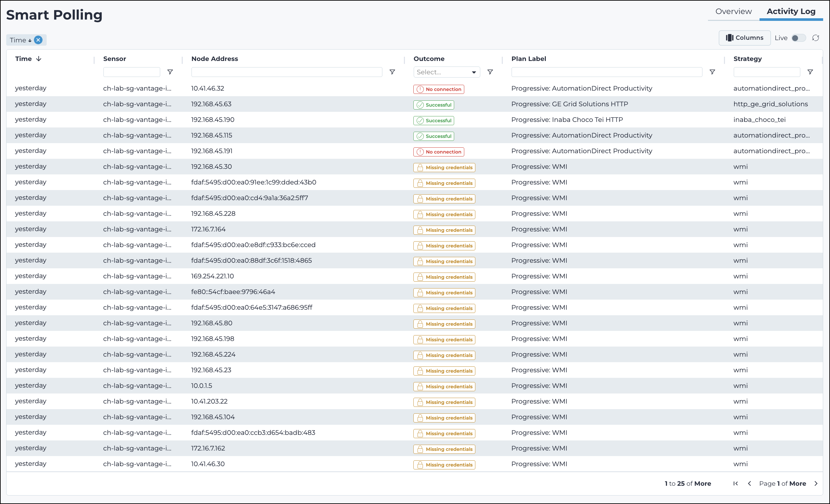Sort by the Outcome column header

(x=429, y=59)
